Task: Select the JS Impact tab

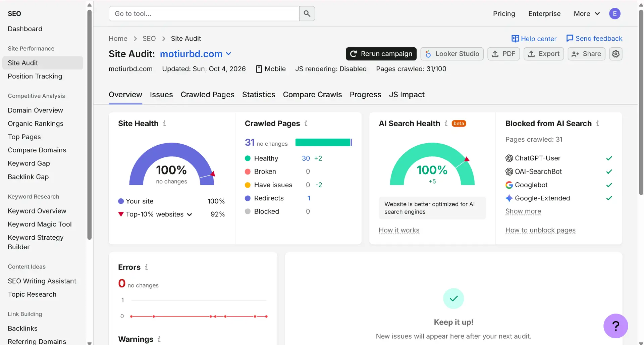Action: click(407, 95)
